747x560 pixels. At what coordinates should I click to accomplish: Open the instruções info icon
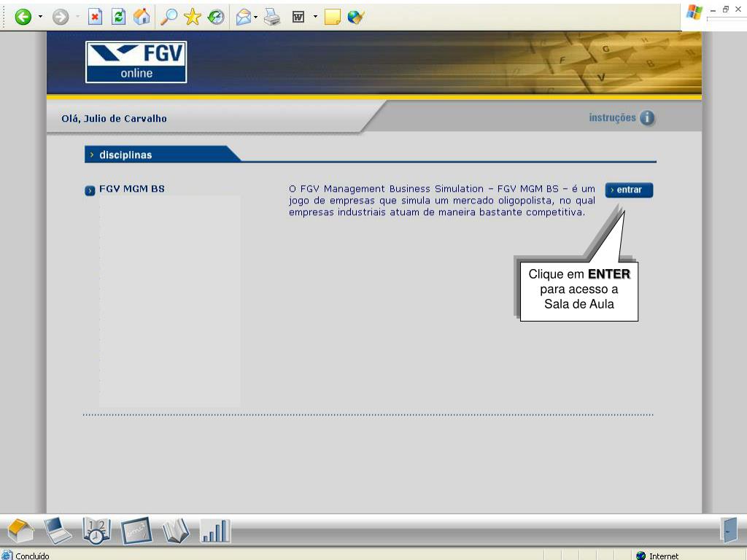tap(647, 117)
